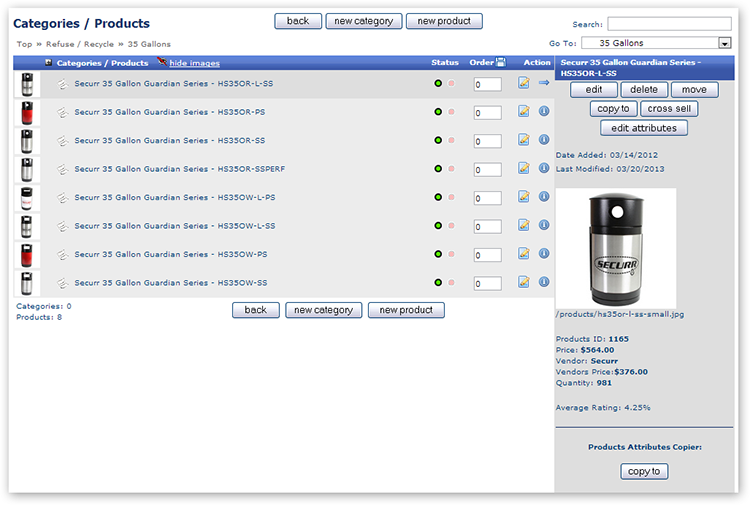Click the edit icon for HS35OR-L-SS row

[524, 83]
